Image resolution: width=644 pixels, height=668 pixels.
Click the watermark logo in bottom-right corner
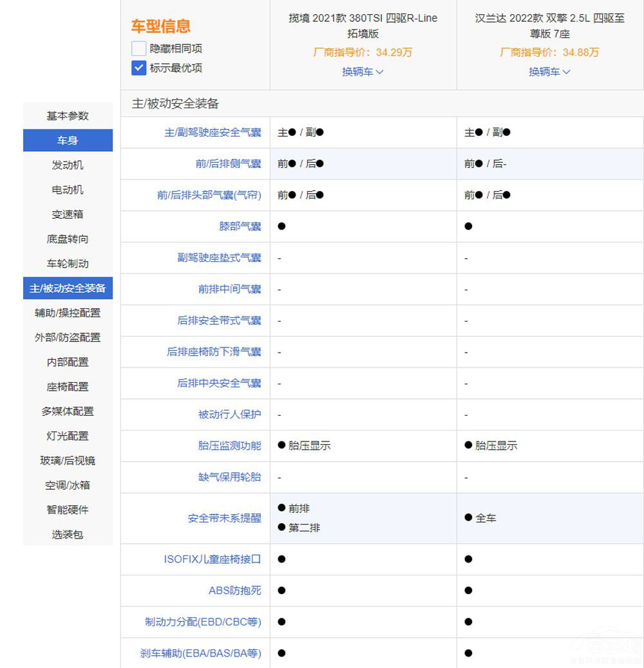point(605,647)
